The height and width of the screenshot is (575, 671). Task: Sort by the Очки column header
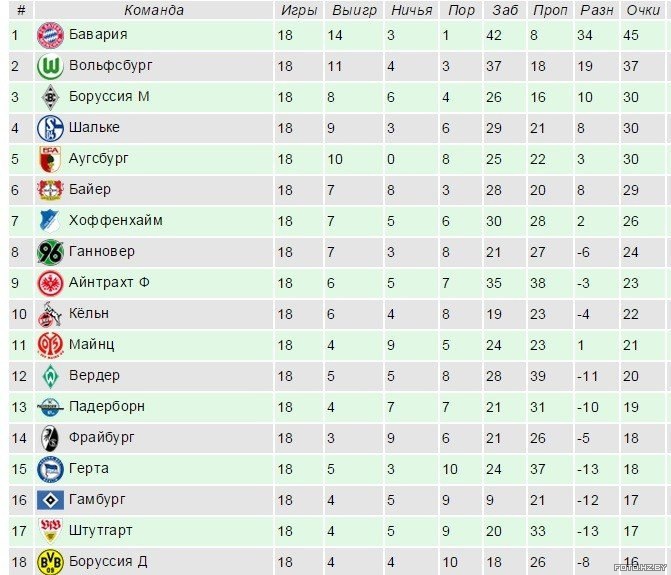point(643,10)
